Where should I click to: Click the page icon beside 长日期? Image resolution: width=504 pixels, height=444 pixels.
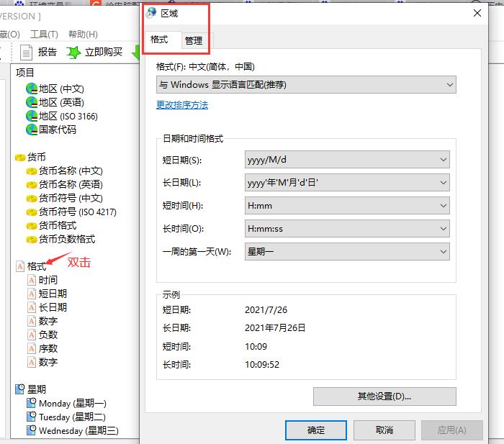point(32,307)
